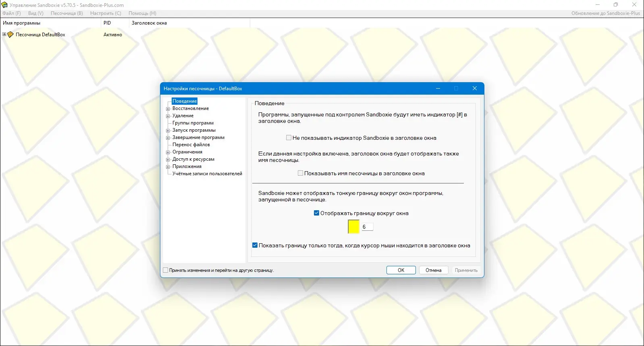Image resolution: width=644 pixels, height=346 pixels.
Task: Check 'Принять изменения и перейти на другую страницу'
Action: pos(165,270)
